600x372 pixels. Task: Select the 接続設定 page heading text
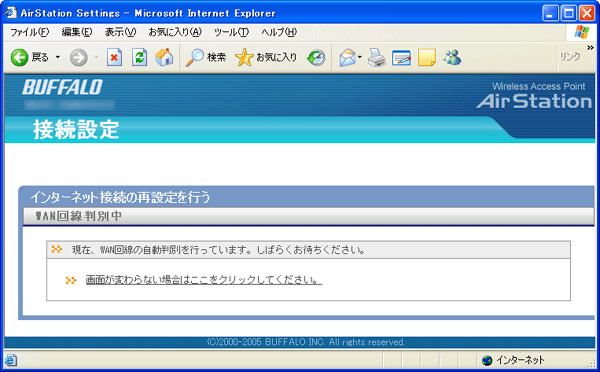[76, 129]
